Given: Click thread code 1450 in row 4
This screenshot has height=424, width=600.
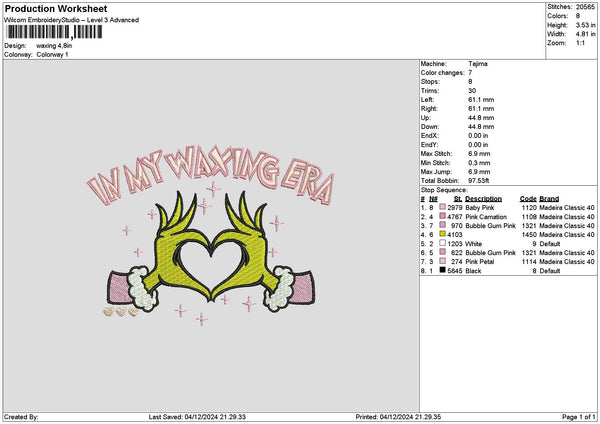Looking at the screenshot, I should tap(529, 235).
